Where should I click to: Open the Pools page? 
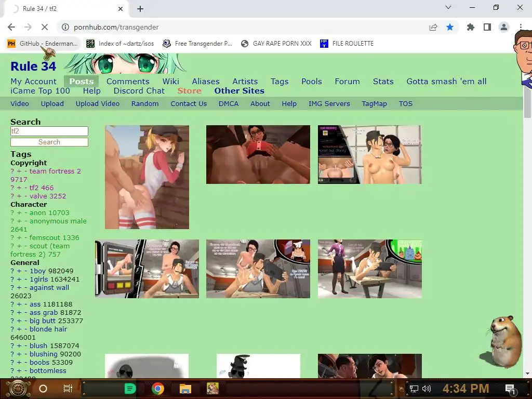coord(312,82)
